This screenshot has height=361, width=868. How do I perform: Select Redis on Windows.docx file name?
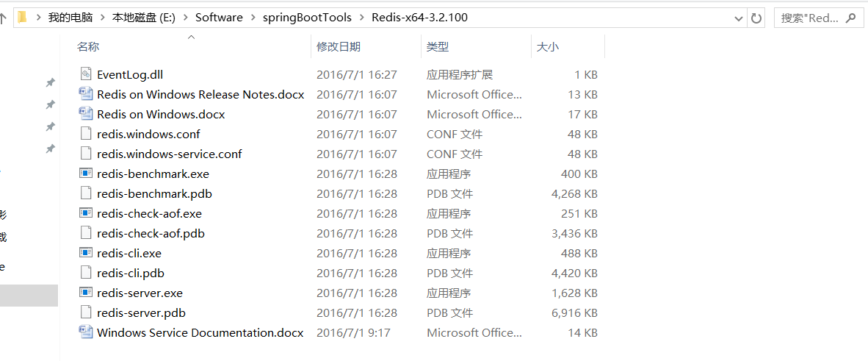pos(161,114)
